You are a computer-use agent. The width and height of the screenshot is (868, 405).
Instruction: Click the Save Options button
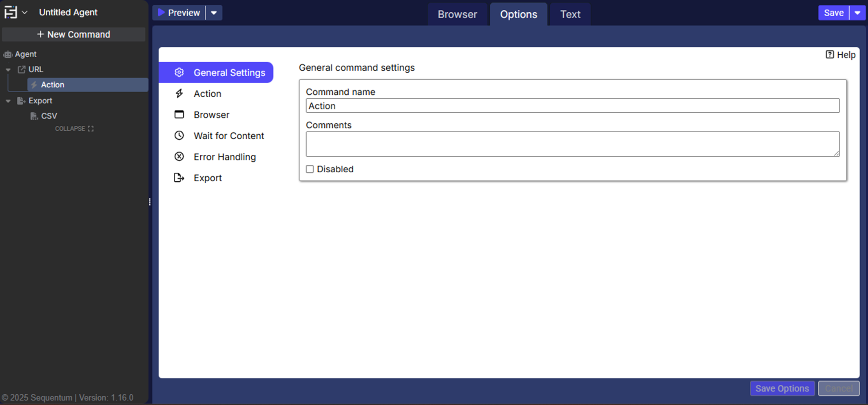[782, 388]
